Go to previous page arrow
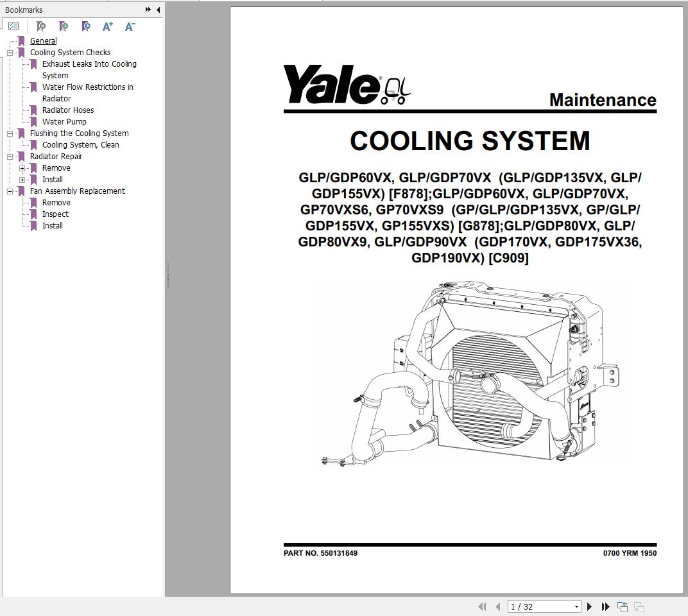The height and width of the screenshot is (616, 688). [x=497, y=607]
